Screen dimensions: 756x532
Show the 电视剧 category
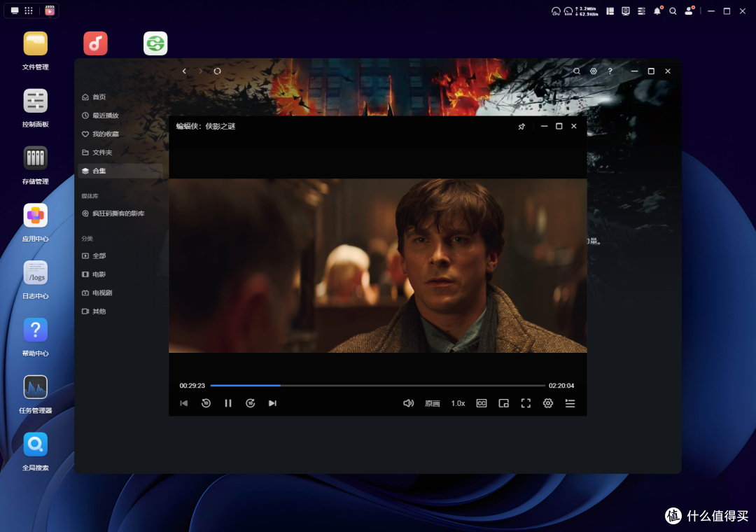120,293
